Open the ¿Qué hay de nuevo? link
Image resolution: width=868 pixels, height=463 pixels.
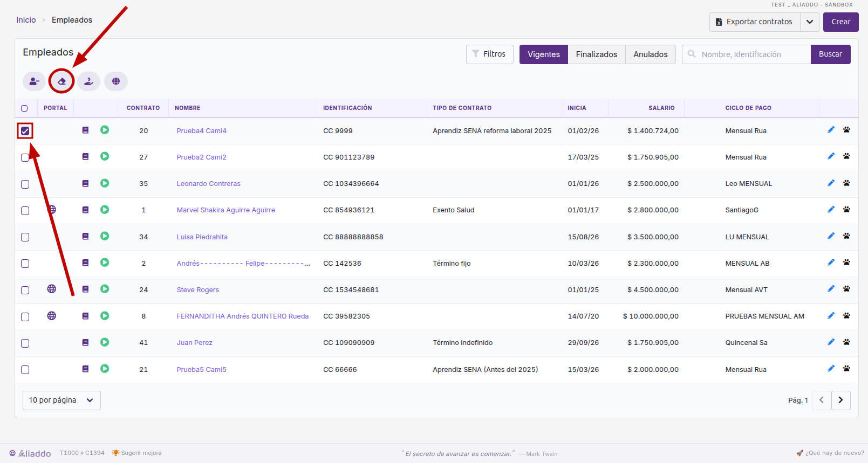830,453
